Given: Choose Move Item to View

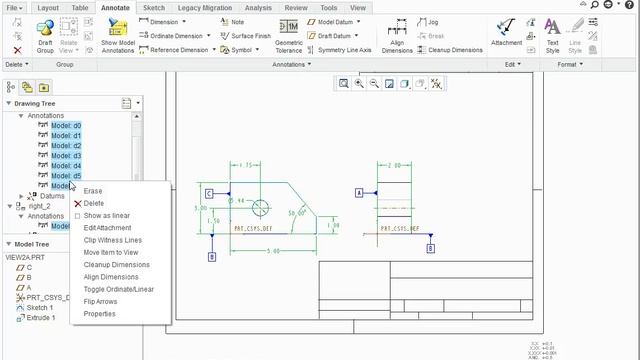Looking at the screenshot, I should [111, 252].
